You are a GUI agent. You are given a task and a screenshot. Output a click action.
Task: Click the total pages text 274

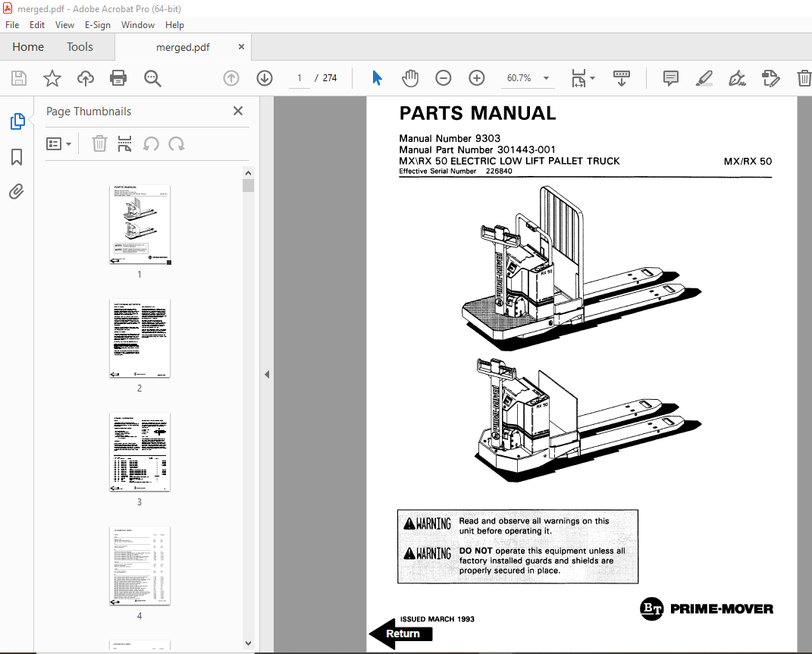click(x=330, y=78)
